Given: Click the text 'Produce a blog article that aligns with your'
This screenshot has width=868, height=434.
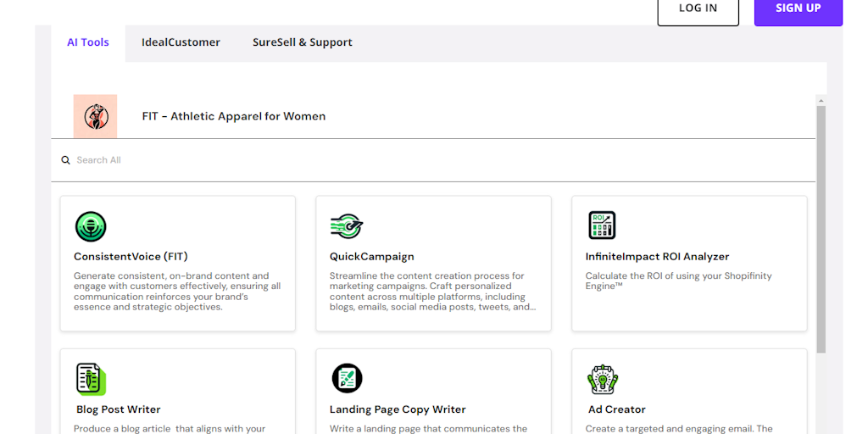Looking at the screenshot, I should 170,428.
